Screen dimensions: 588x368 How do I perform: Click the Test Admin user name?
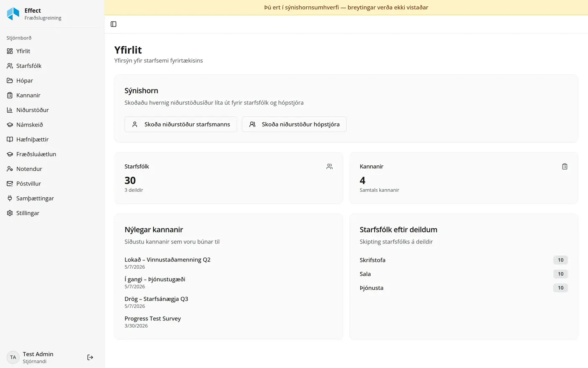pos(38,354)
